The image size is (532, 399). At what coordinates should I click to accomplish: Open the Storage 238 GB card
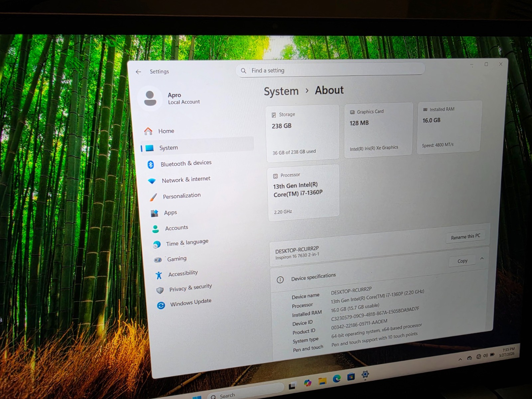tap(302, 133)
